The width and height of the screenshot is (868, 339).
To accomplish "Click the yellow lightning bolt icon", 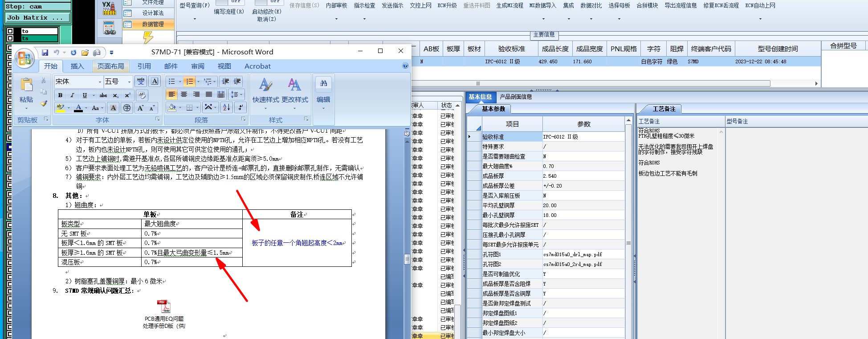I will pos(148,37).
